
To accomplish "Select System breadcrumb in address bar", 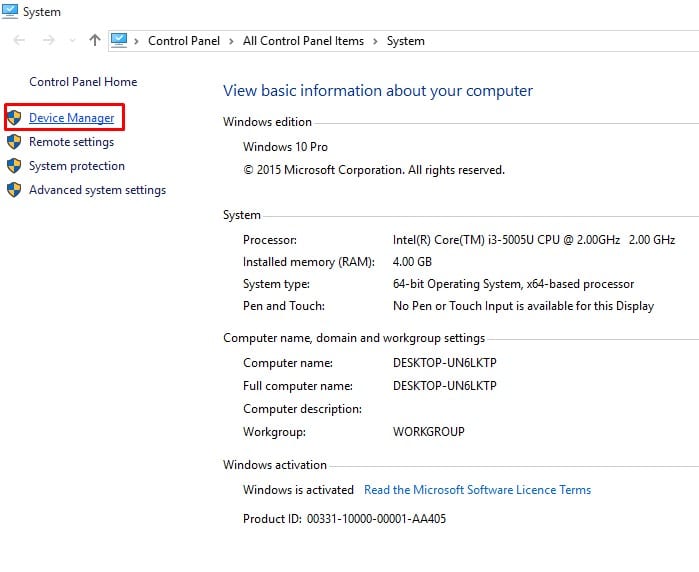I will click(x=406, y=41).
